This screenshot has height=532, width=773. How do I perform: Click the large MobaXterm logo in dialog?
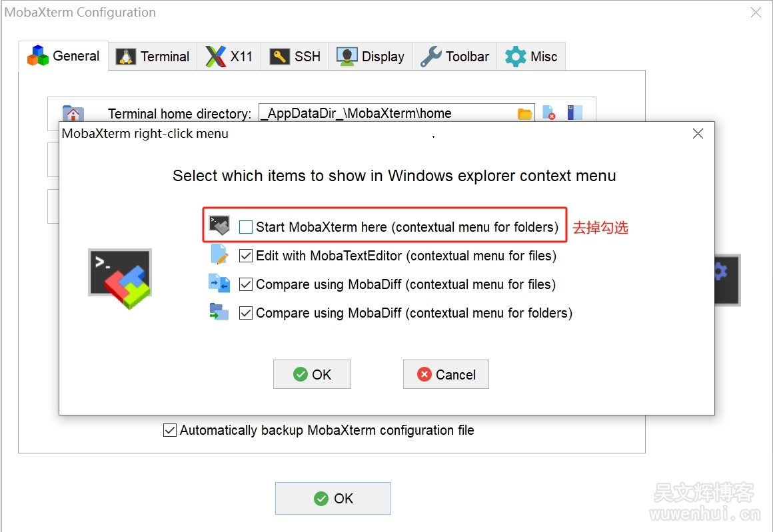point(120,278)
